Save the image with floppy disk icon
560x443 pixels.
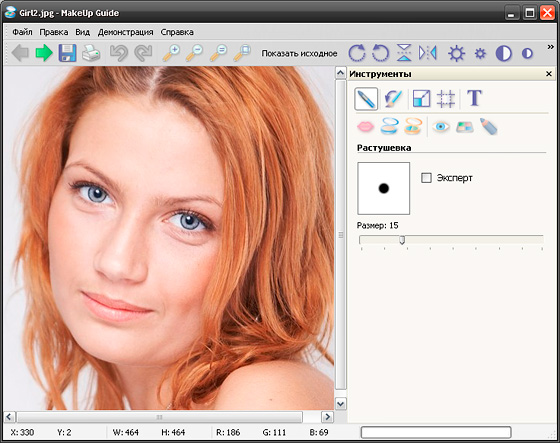tap(68, 53)
